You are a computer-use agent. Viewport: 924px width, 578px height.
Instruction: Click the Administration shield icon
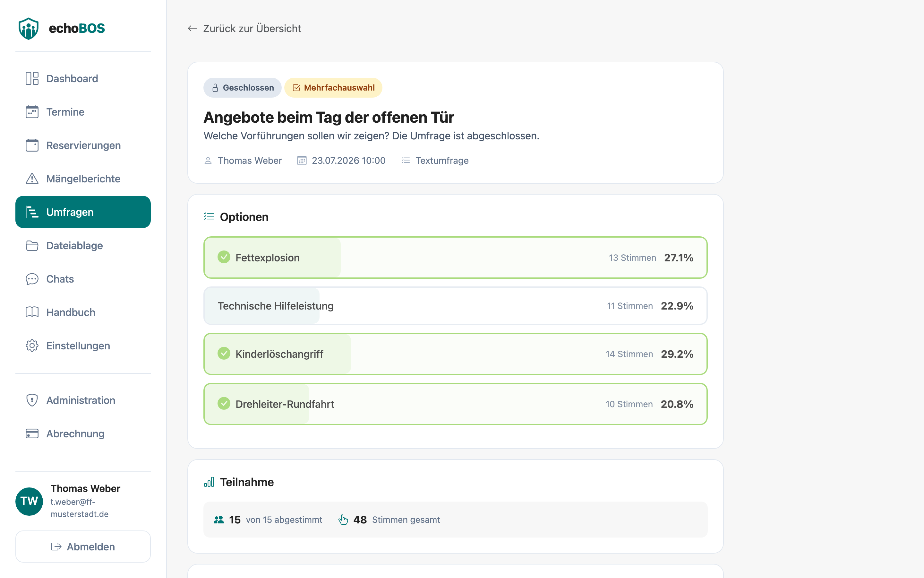point(32,400)
